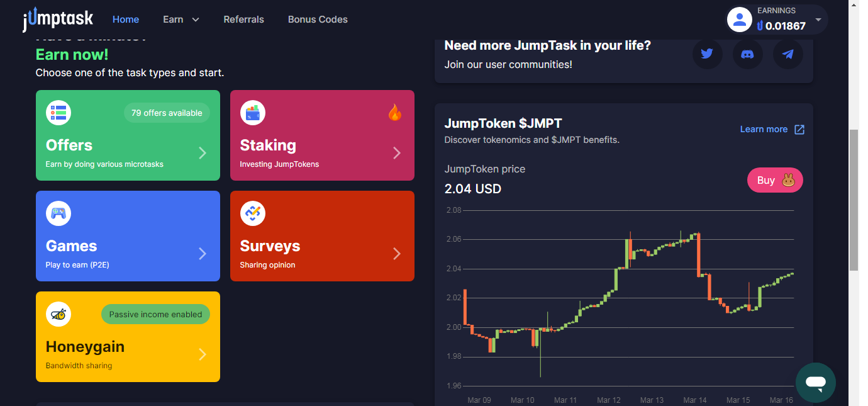Click the JumpTask logo
The width and height of the screenshot is (868, 406).
58,20
